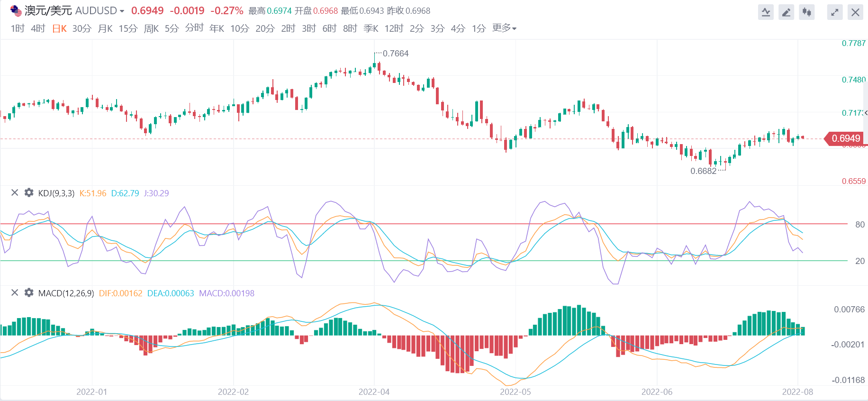Close the AUDUSD chart panel

pos(855,12)
